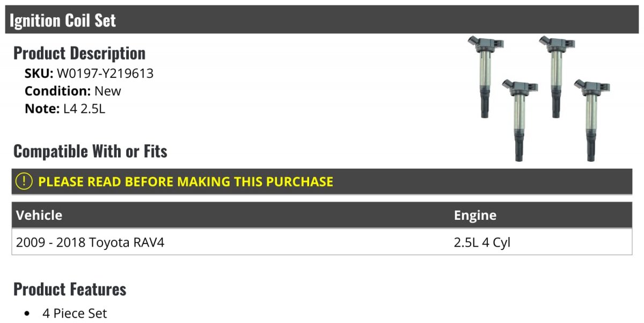644x323 pixels.
Task: Click the bullet point before 4 Piece Set
Action: coord(27,313)
